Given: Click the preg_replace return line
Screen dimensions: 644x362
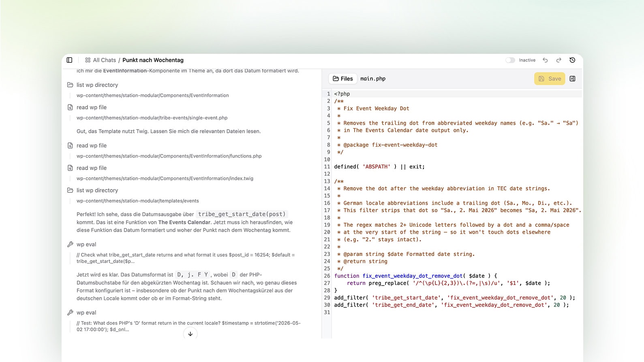Looking at the screenshot, I should 449,283.
